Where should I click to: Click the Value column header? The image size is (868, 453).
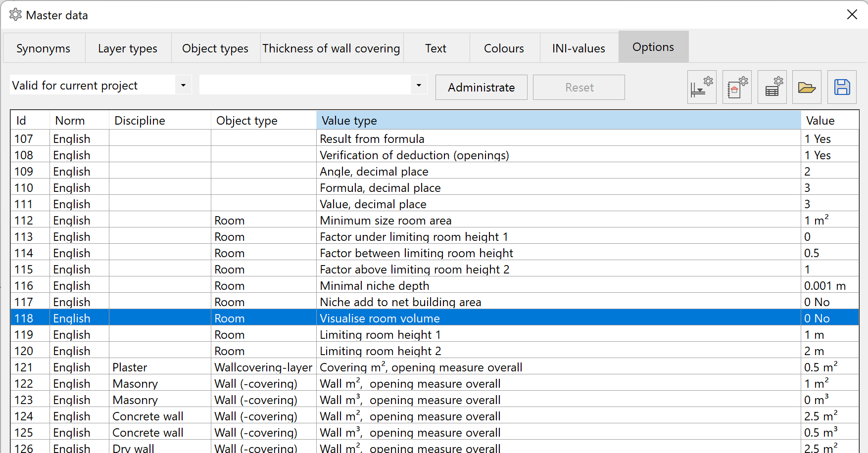pyautogui.click(x=830, y=120)
